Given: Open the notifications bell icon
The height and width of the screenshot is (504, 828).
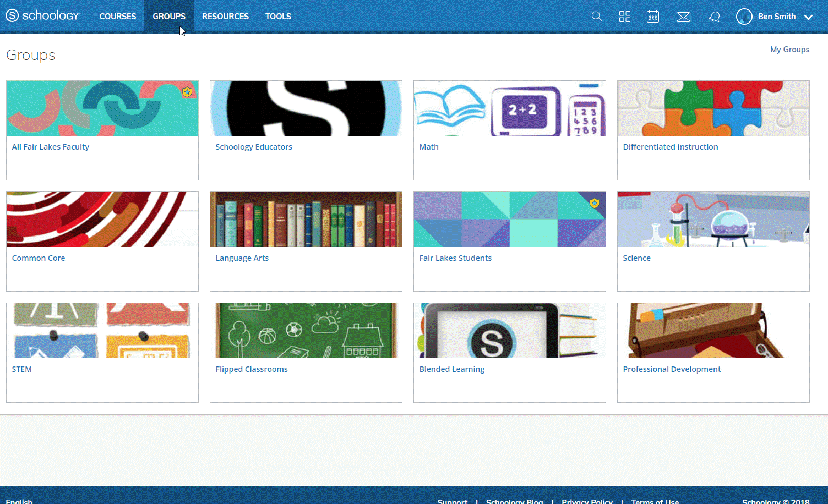Looking at the screenshot, I should pyautogui.click(x=714, y=17).
